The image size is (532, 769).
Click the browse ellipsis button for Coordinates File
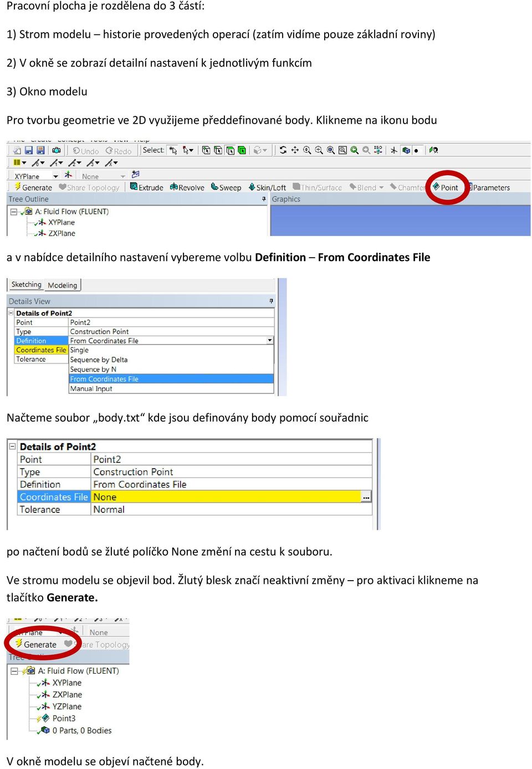[366, 498]
